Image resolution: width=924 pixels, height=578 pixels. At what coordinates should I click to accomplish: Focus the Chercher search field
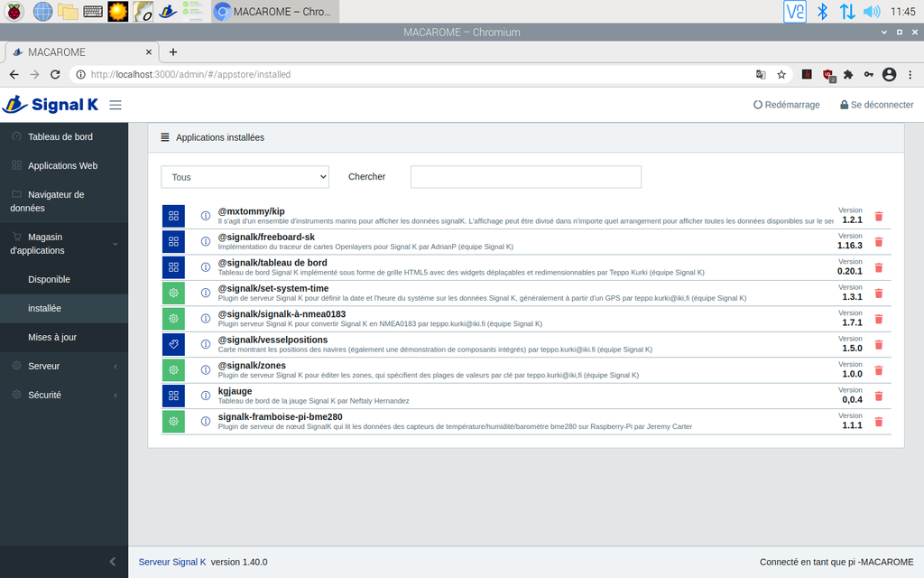tap(526, 177)
